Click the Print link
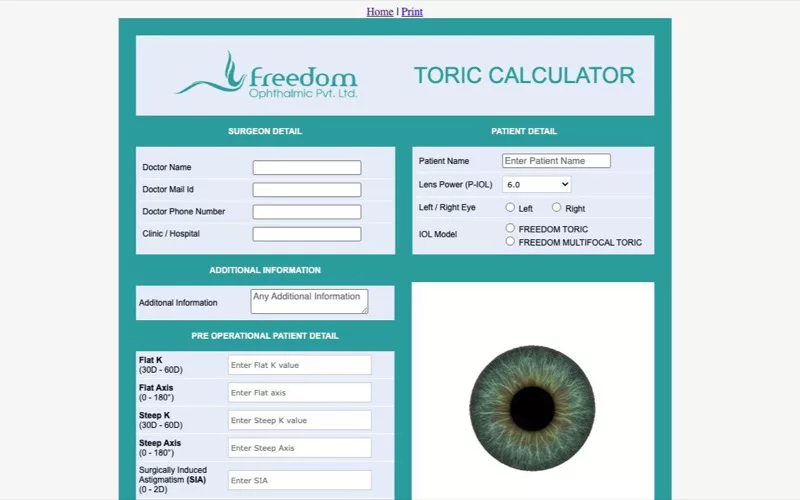This screenshot has height=500, width=800. coord(412,12)
